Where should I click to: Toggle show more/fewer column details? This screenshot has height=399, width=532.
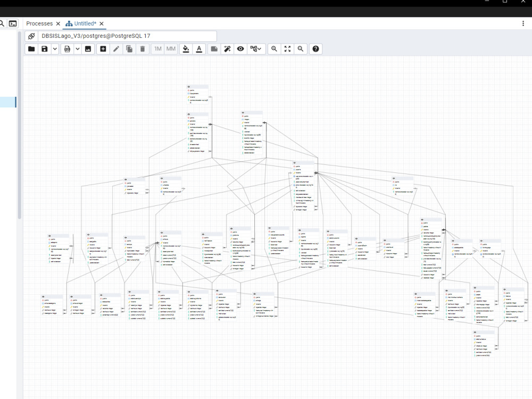(240, 49)
